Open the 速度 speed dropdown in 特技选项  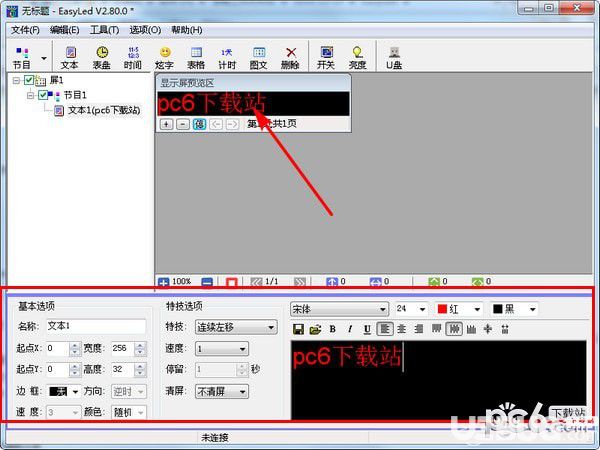pos(222,349)
